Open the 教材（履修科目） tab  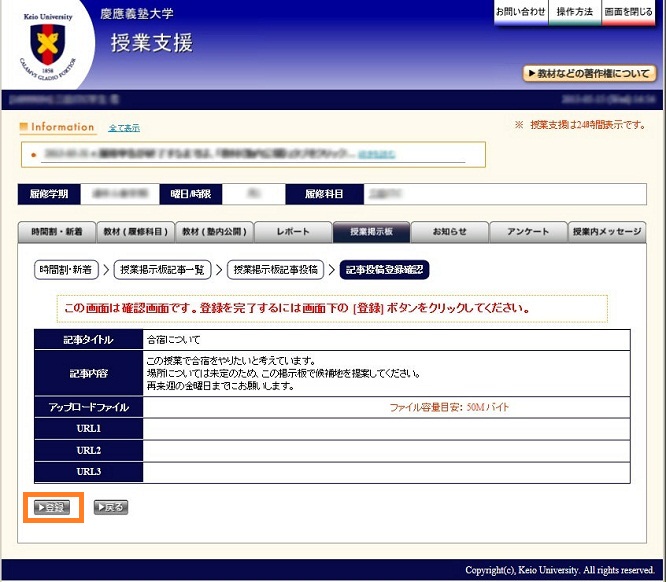pos(135,232)
